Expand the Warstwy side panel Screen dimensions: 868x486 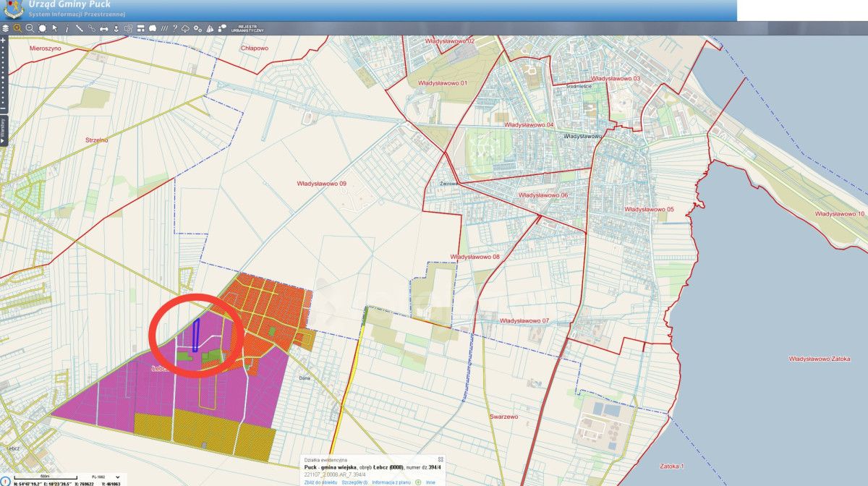[4, 130]
